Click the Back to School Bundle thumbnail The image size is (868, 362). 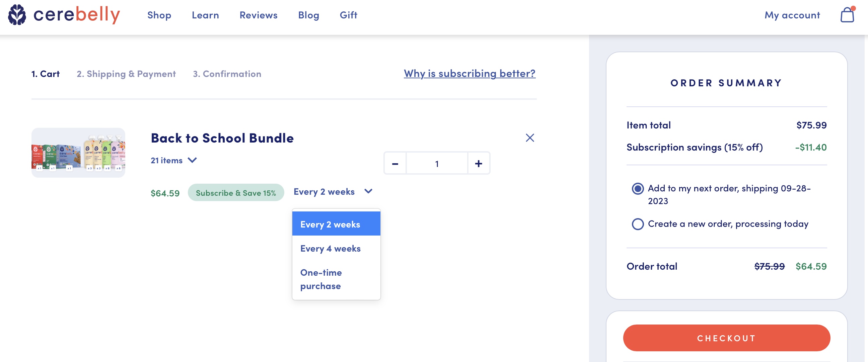[78, 153]
